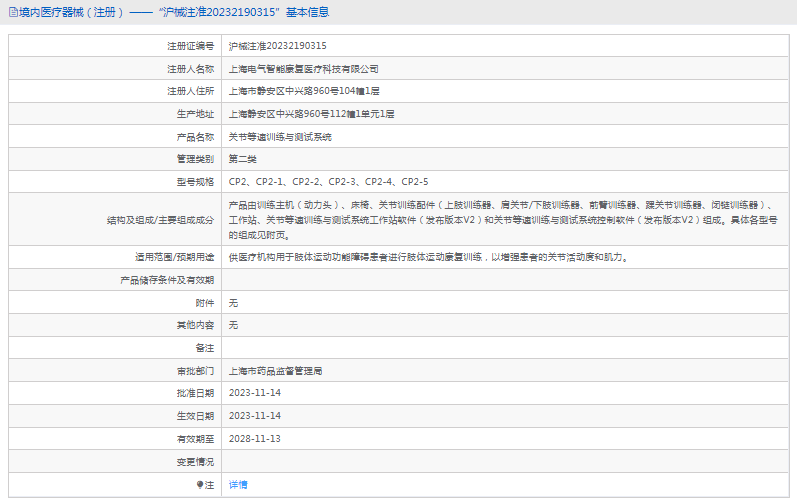
Task: Select registrant name 上海电气智能康复医疗科技有限公司
Action: point(303,69)
